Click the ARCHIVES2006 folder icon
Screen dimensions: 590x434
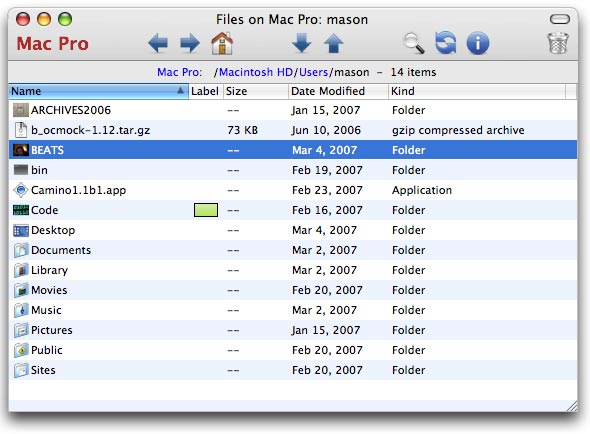[21, 110]
